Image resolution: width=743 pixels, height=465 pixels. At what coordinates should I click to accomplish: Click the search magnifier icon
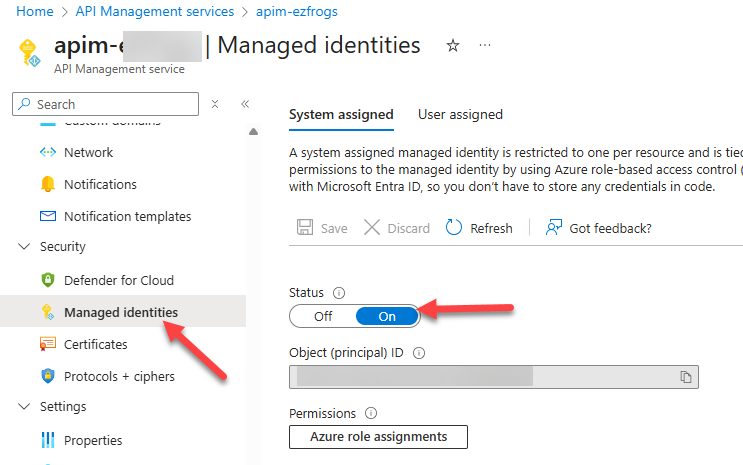(x=24, y=104)
